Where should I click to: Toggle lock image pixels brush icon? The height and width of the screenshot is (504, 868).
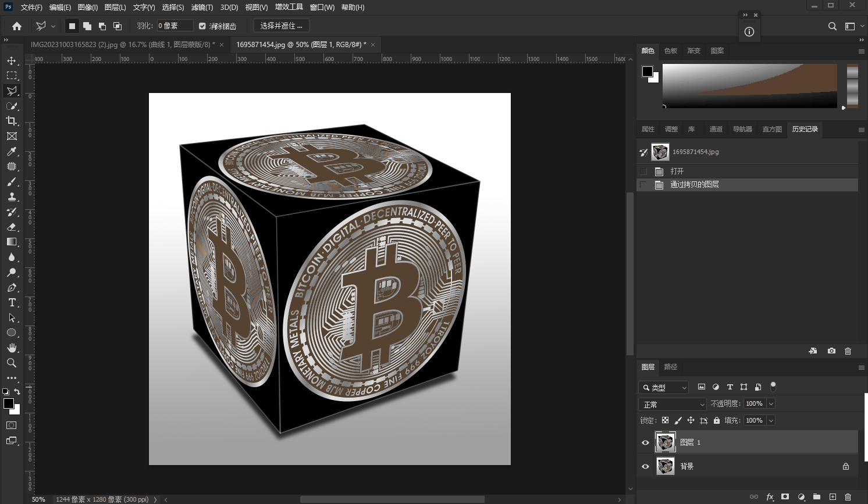678,420
